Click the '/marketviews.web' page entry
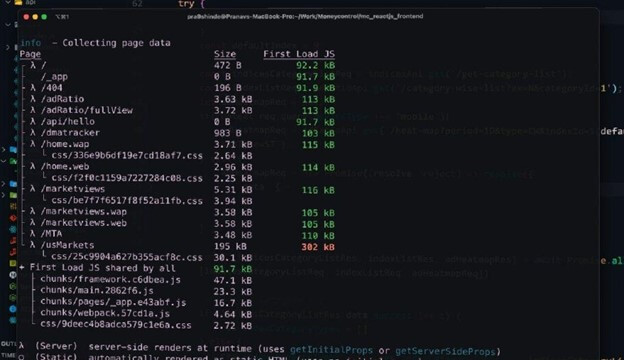 click(x=84, y=223)
